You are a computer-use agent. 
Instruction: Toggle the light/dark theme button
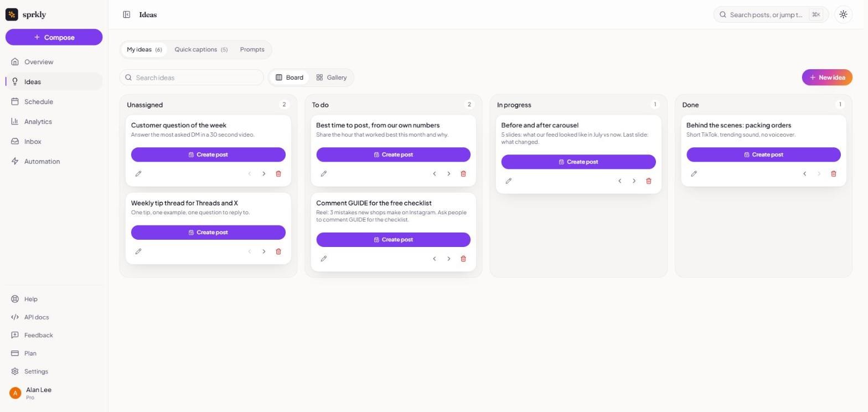(843, 15)
